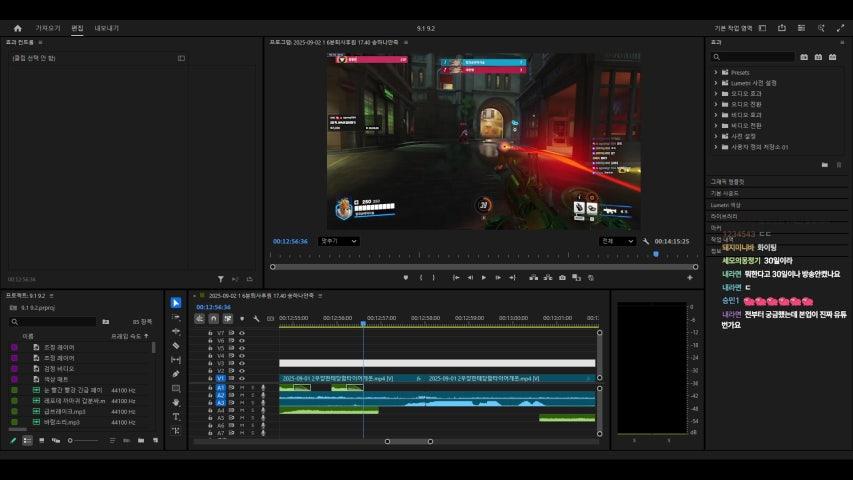Viewport: 853px width, 480px height.
Task: Open the 맞추기 zoom level dropdown
Action: 339,241
